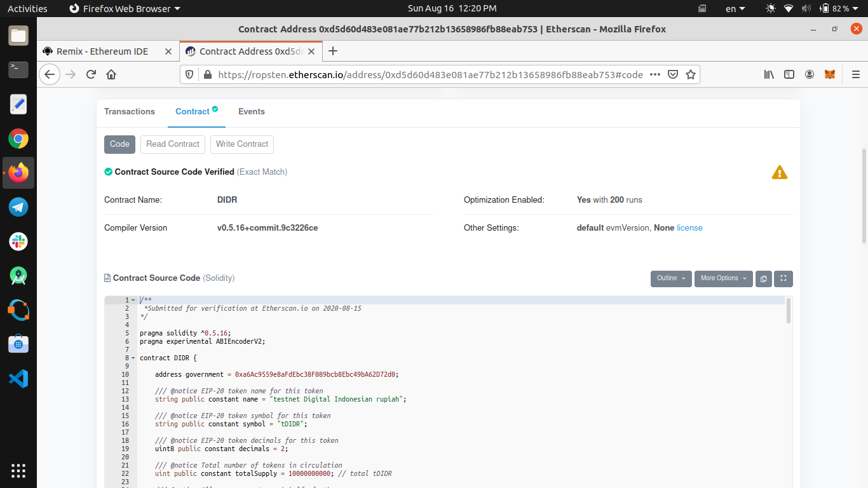Click the contract name DIDR value
The height and width of the screenshot is (488, 868).
(227, 200)
